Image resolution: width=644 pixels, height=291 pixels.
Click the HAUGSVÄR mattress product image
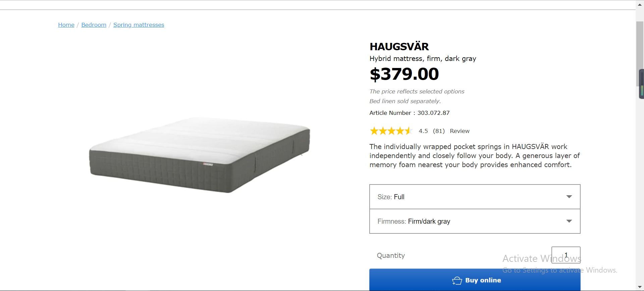click(x=200, y=155)
